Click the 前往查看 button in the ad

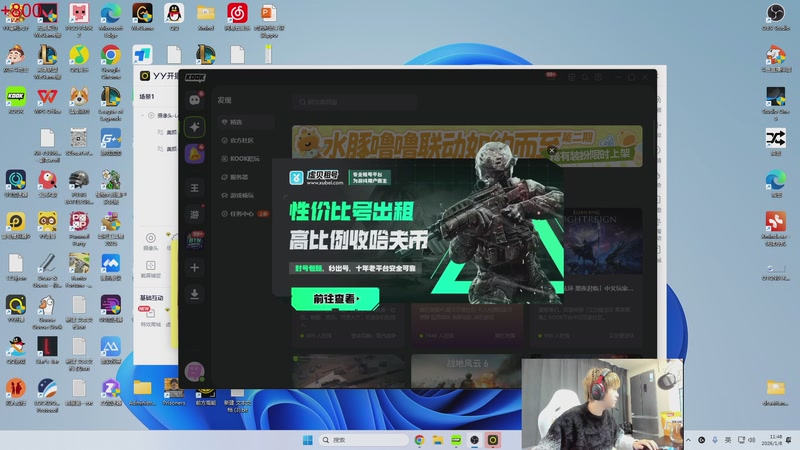click(335, 299)
